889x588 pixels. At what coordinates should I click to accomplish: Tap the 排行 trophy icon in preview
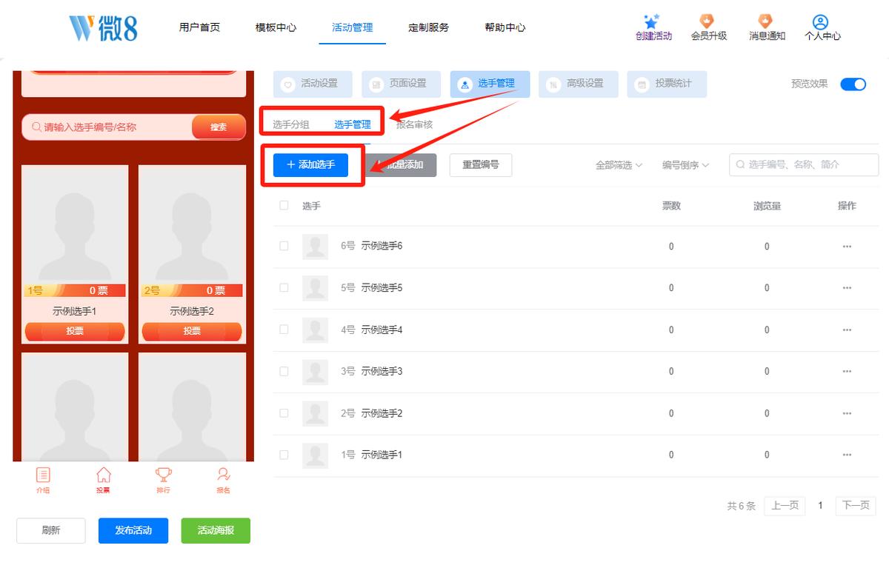tap(164, 475)
